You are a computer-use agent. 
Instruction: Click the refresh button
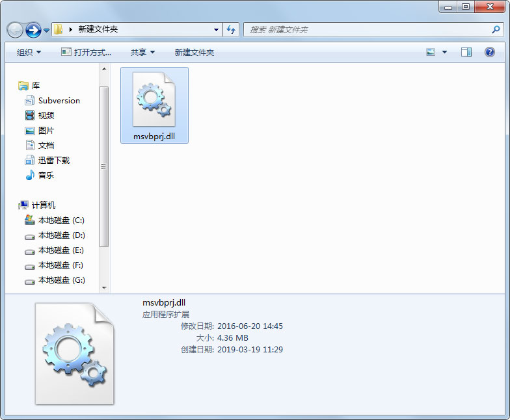231,30
